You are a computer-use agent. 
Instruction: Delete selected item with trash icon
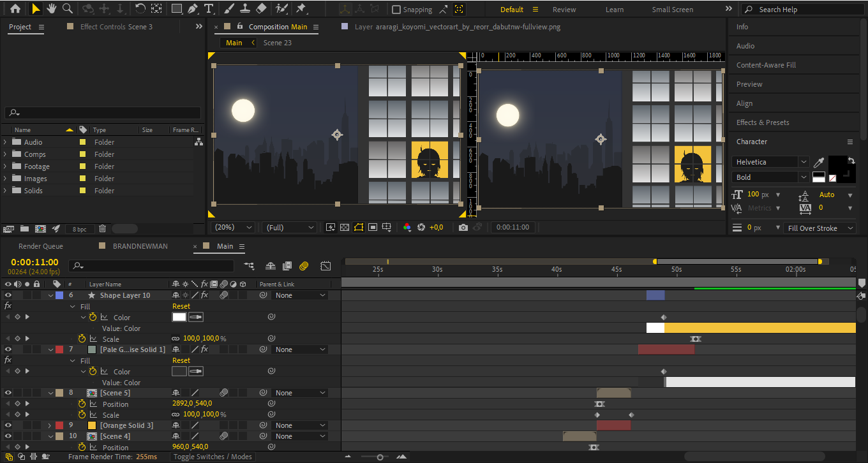coord(102,228)
